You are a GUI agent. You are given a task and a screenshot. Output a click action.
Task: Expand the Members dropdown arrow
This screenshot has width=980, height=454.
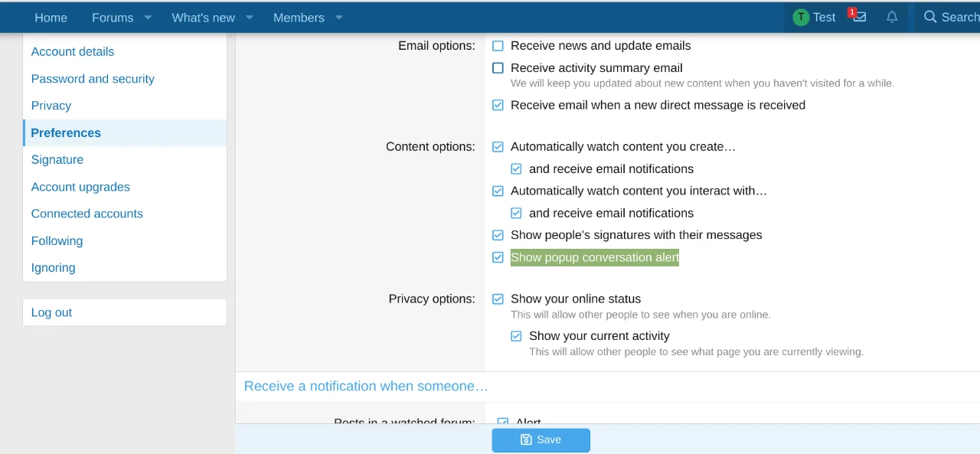click(339, 18)
